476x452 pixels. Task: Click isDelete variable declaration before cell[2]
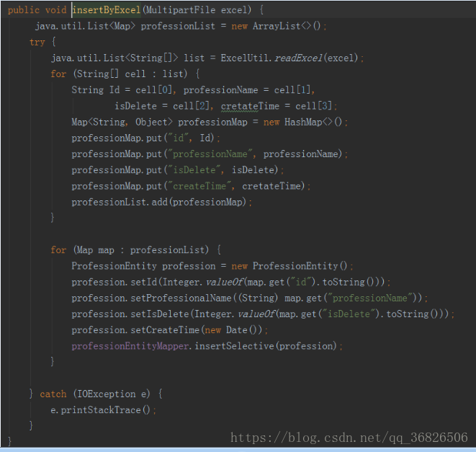pyautogui.click(x=135, y=106)
